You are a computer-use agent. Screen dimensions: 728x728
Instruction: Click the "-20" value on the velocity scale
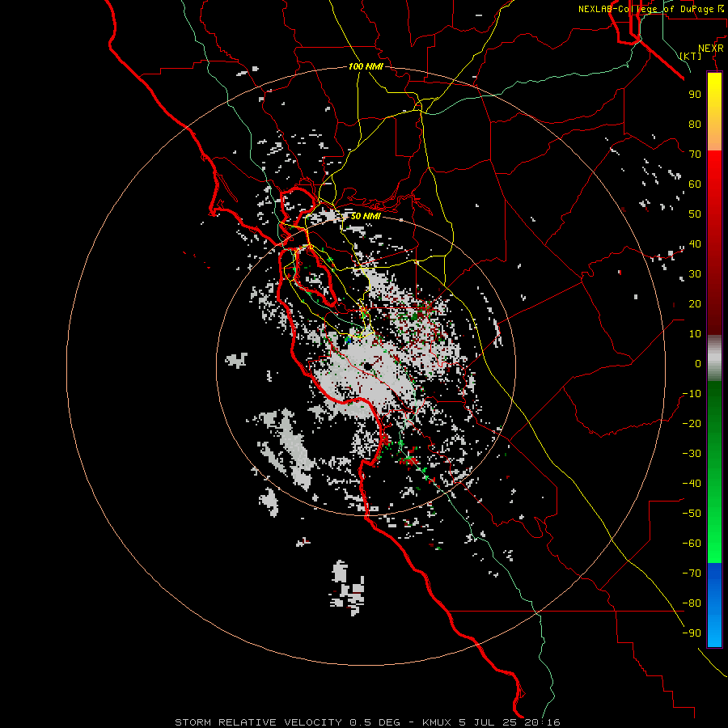coord(692,423)
